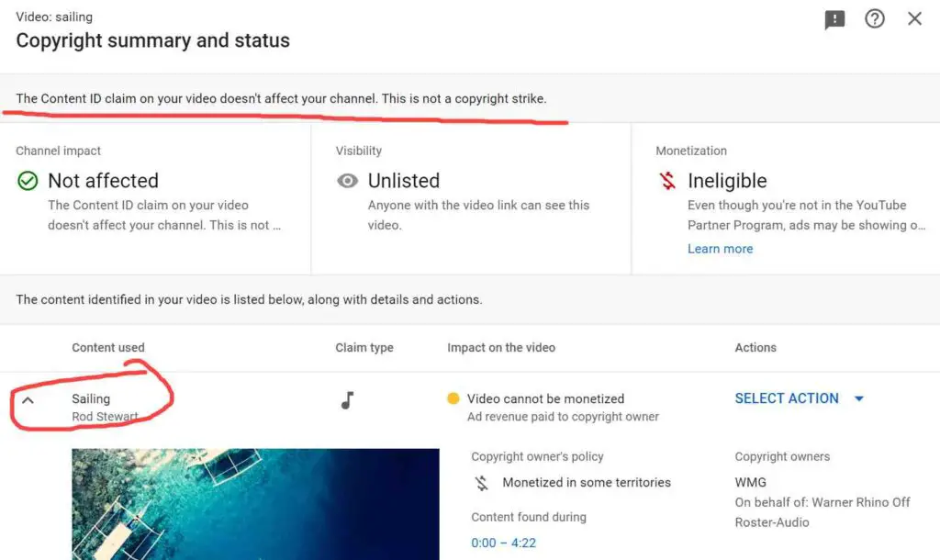The width and height of the screenshot is (940, 560).
Task: Click the yellow dot monetization status icon
Action: (x=453, y=398)
